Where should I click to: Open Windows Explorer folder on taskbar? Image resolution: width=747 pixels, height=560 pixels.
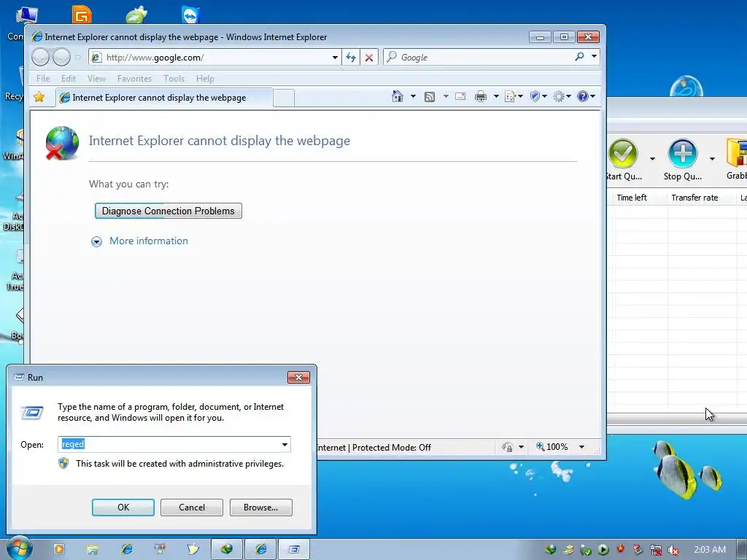pos(93,550)
